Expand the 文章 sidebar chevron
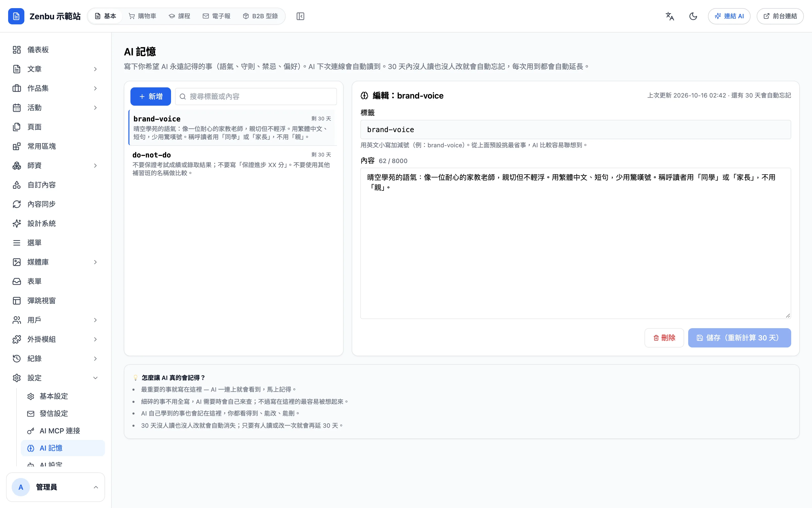This screenshot has height=508, width=812. 96,69
